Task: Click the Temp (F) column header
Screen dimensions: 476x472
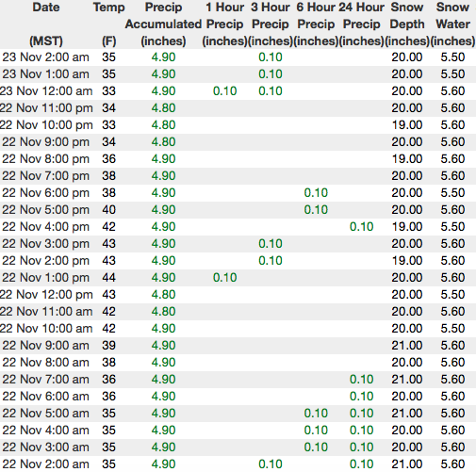Action: tap(108, 24)
